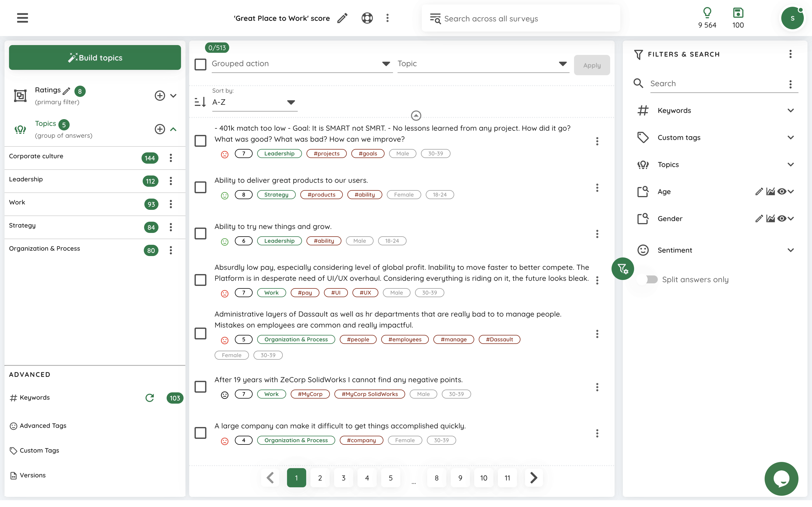This screenshot has width=812, height=507.
Task: Click the add icon next to Topics
Action: tap(160, 129)
